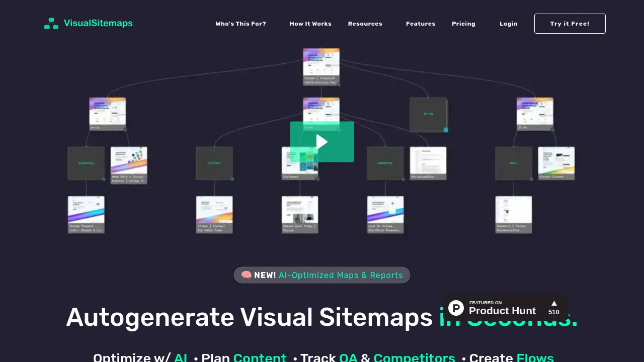Image resolution: width=644 pixels, height=362 pixels.
Task: Open the Who's This For? menu
Action: [240, 24]
